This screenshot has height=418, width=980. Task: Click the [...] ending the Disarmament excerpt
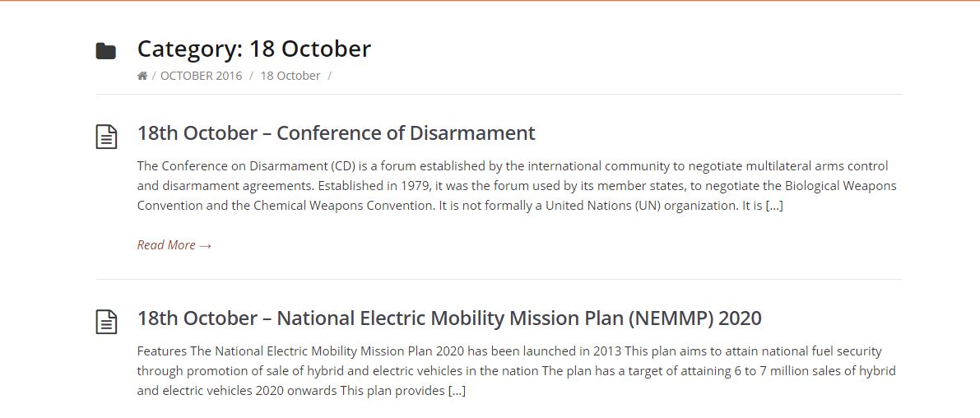774,206
